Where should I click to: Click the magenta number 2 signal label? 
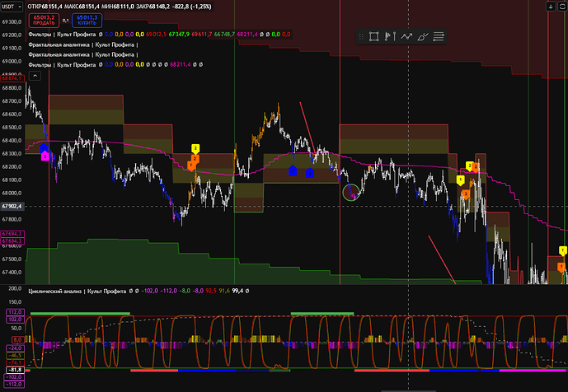click(x=45, y=156)
